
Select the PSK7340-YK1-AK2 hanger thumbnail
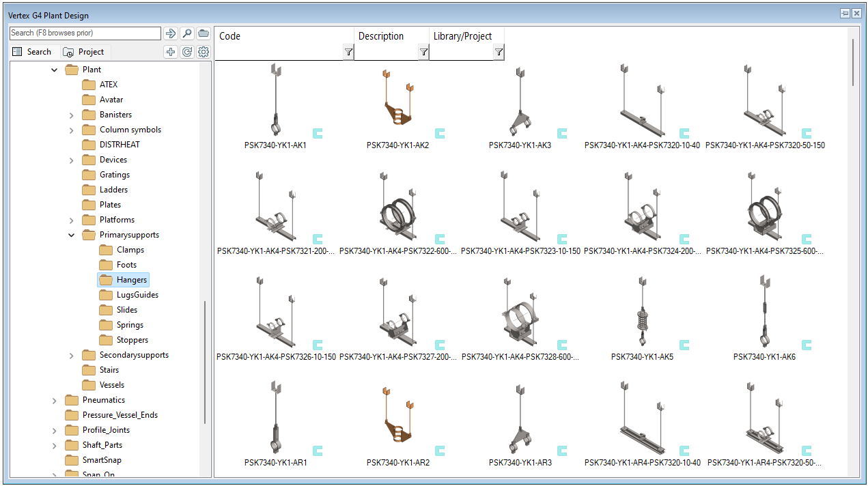(397, 106)
